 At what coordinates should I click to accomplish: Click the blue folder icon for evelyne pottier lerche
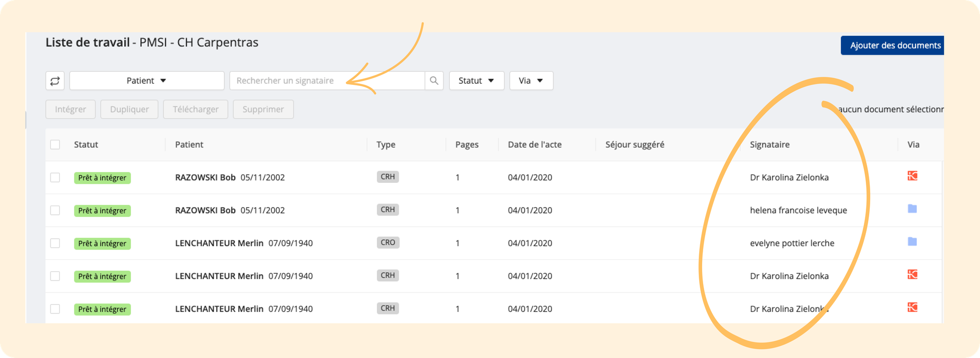click(x=912, y=242)
